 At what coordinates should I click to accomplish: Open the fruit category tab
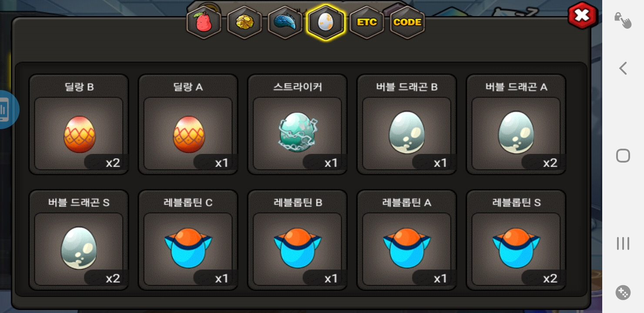[204, 23]
